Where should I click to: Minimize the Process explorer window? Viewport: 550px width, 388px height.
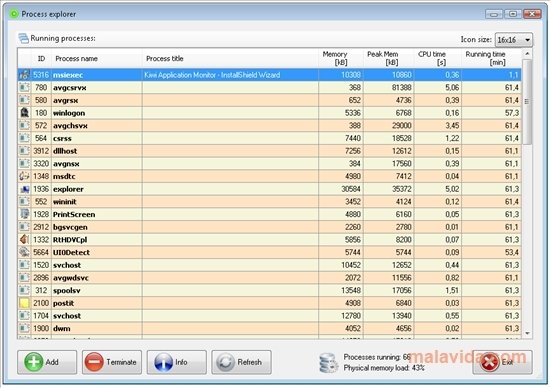[x=494, y=14]
